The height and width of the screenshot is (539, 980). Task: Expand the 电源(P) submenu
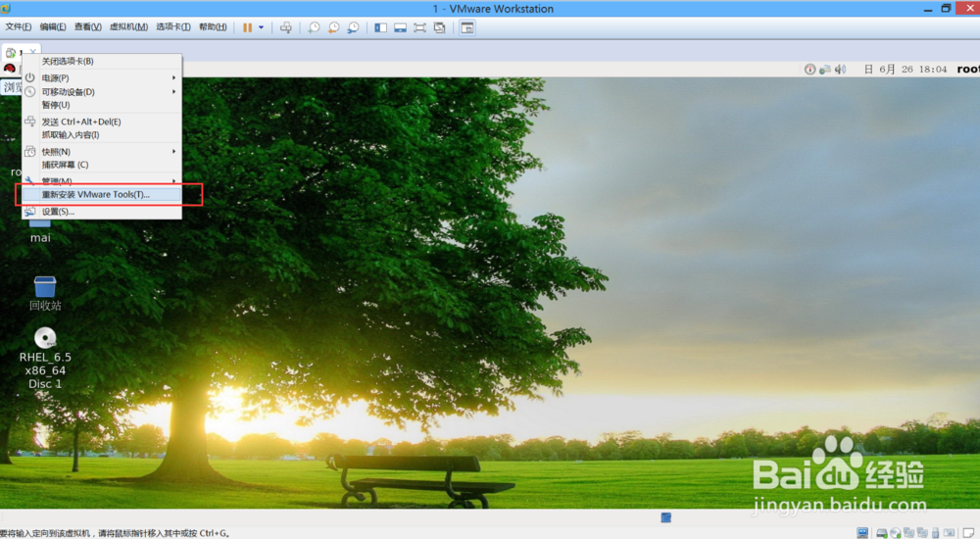tap(102, 78)
